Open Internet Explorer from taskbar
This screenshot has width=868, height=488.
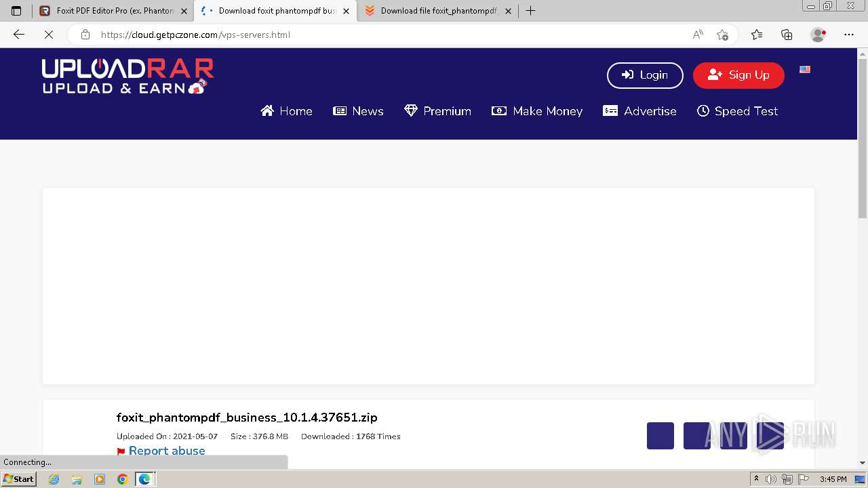pyautogui.click(x=54, y=479)
